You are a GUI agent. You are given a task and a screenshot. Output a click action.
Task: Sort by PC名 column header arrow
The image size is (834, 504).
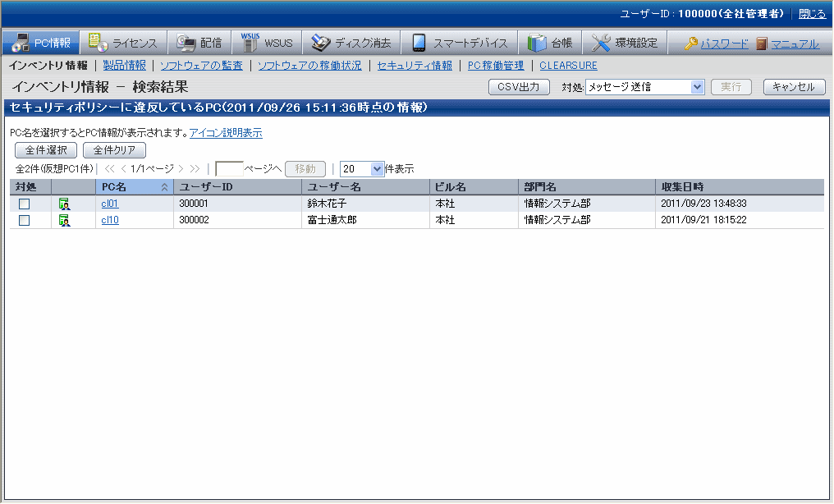click(x=164, y=187)
